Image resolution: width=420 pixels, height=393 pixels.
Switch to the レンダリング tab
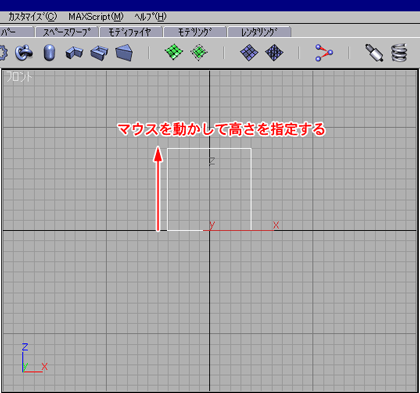(259, 32)
